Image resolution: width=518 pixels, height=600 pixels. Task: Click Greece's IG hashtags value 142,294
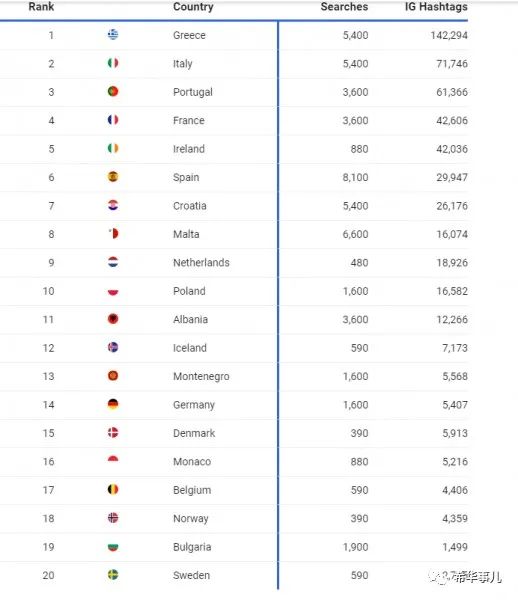tap(449, 35)
